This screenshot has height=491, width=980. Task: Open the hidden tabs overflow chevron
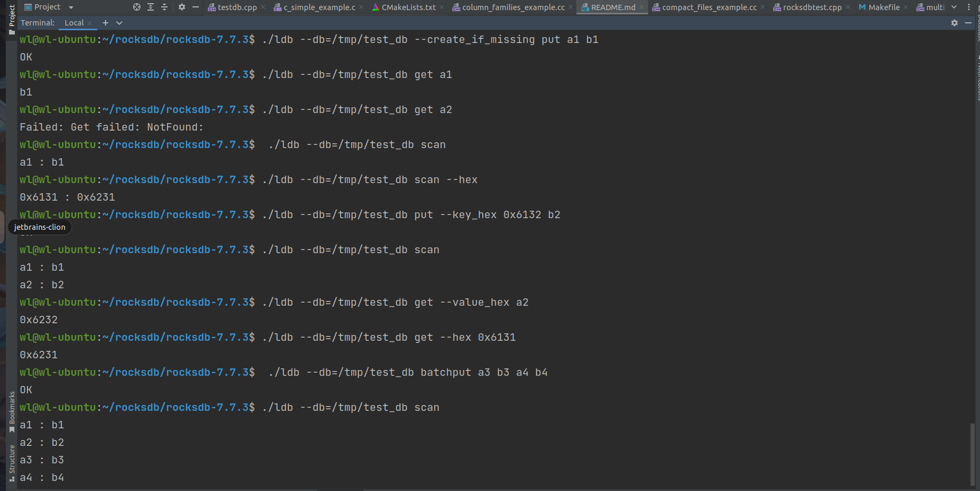click(x=954, y=7)
